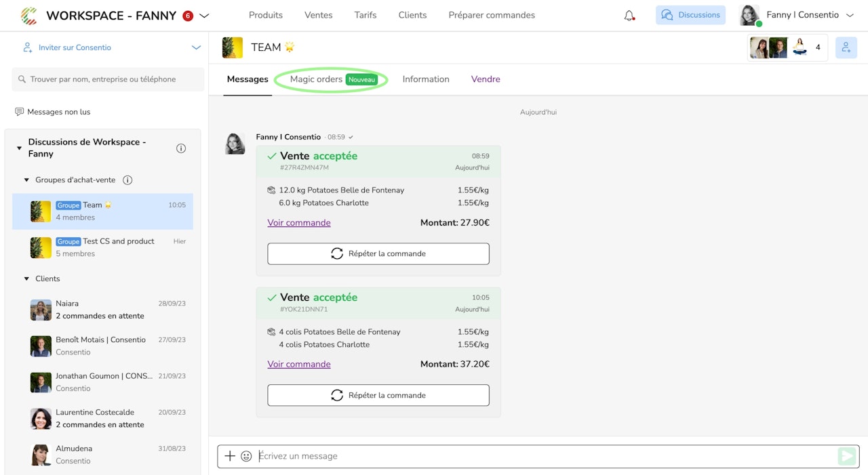Click the 6.0 kg Potatoes Charlotte line
The height and width of the screenshot is (475, 868).
[324, 203]
